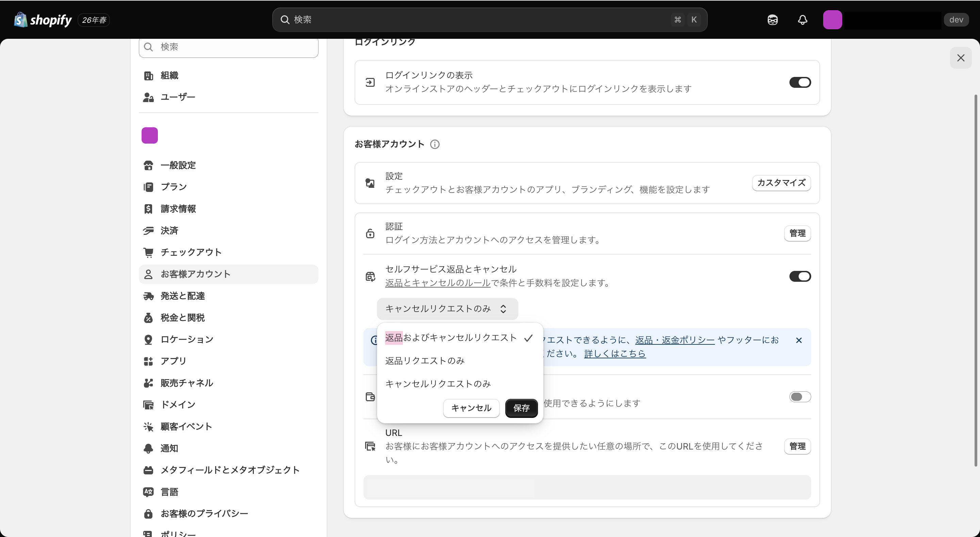Image resolution: width=980 pixels, height=537 pixels.
Task: Open 発送と配達 in sidebar
Action: pos(228,296)
